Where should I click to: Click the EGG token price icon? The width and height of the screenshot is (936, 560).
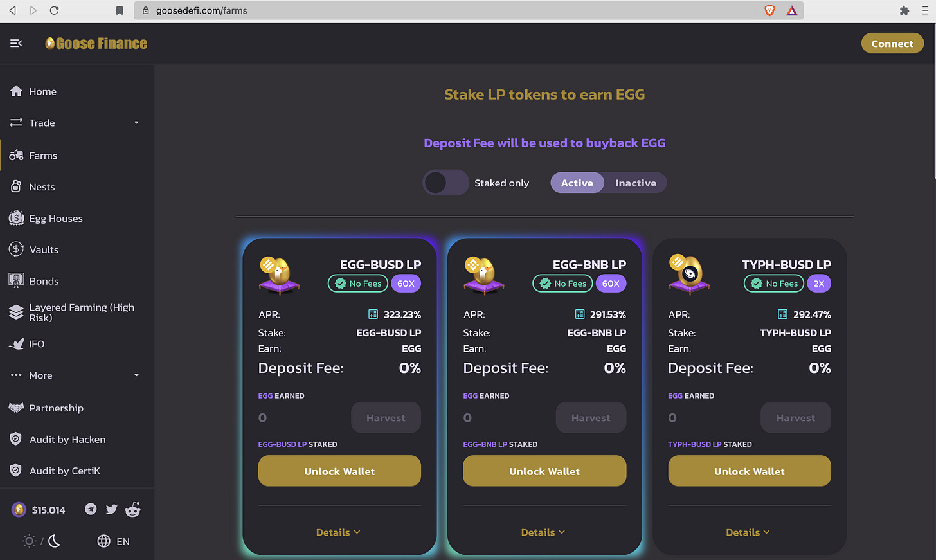point(19,510)
